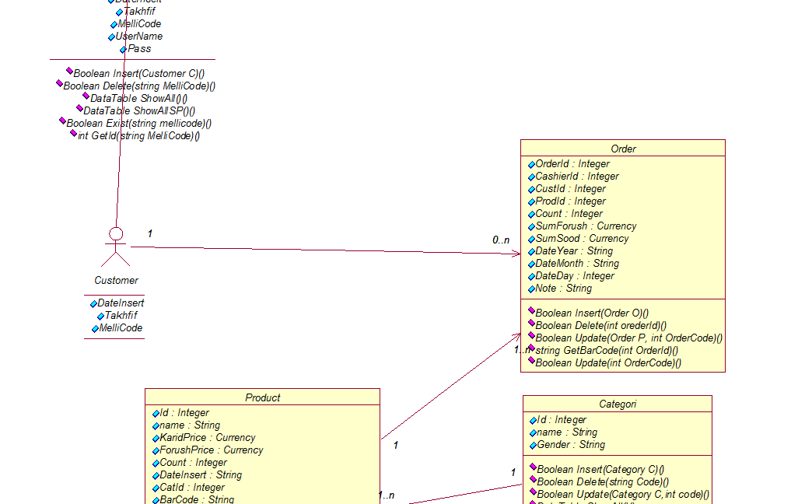Click the operation icon beside Boolean Delete(int orederId)()

(x=531, y=324)
